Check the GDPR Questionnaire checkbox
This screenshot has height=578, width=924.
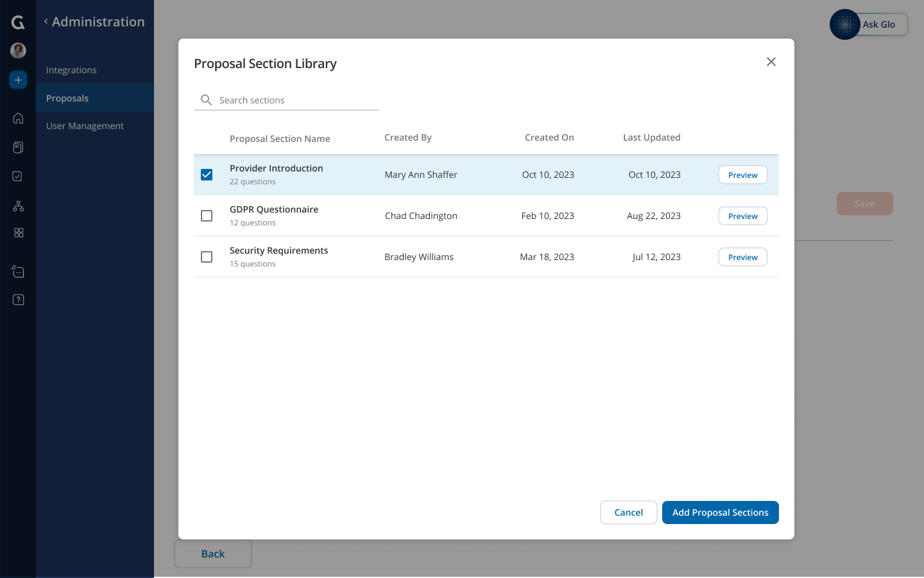(x=206, y=215)
